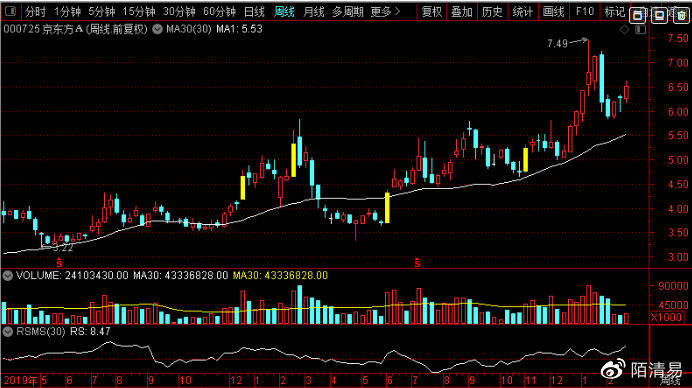This screenshot has height=388, width=692.
Task: Click the 2019年 date axis label
Action: 20,380
